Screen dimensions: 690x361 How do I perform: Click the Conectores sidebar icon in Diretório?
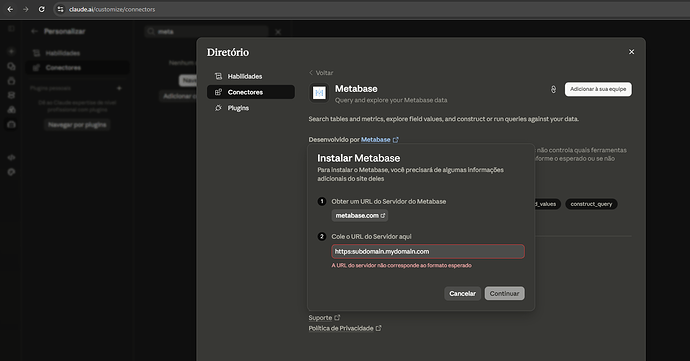218,92
